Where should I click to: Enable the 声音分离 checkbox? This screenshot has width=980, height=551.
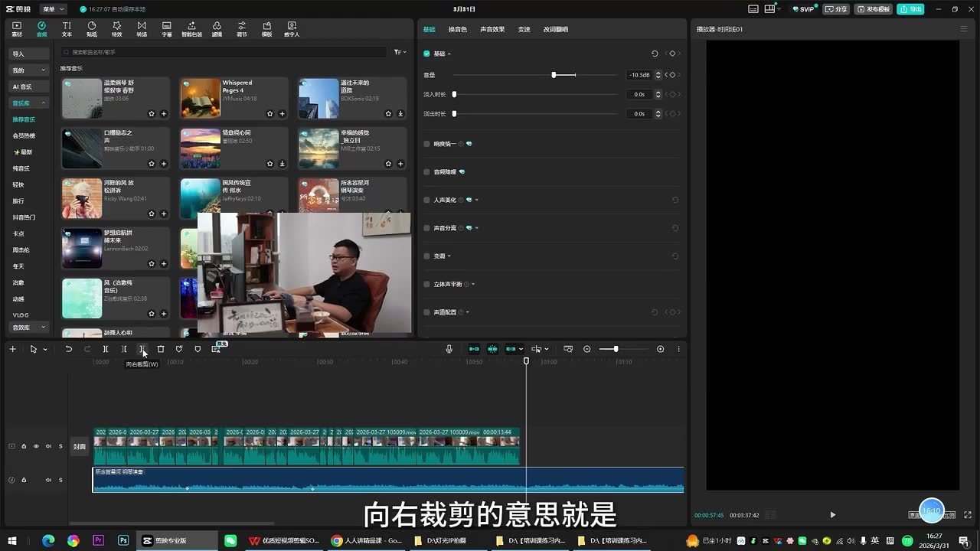(x=426, y=228)
